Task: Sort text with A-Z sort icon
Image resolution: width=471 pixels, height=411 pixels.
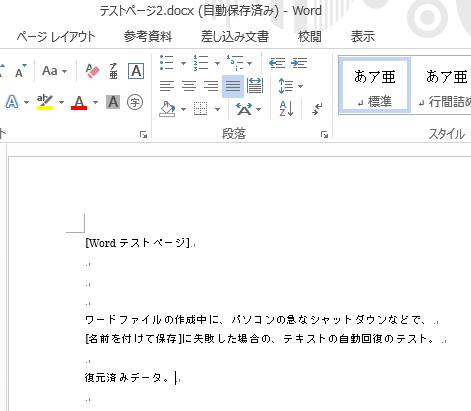Action: click(286, 109)
